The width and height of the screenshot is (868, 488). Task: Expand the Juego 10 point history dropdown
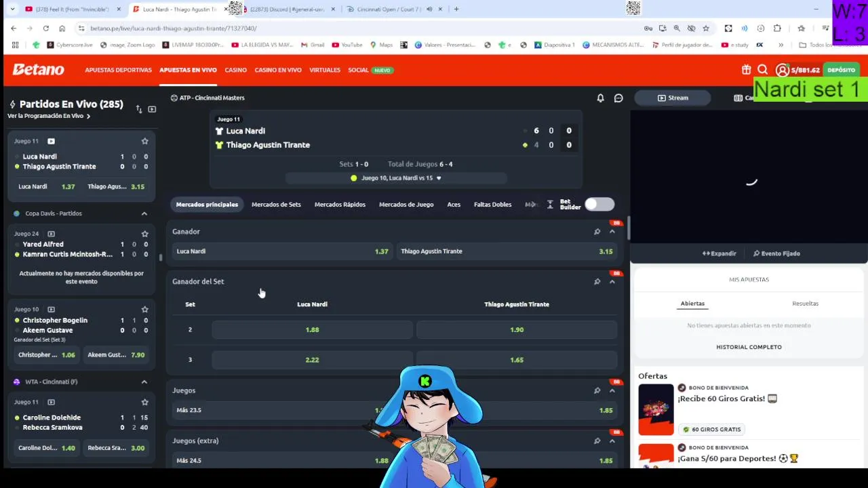(439, 178)
